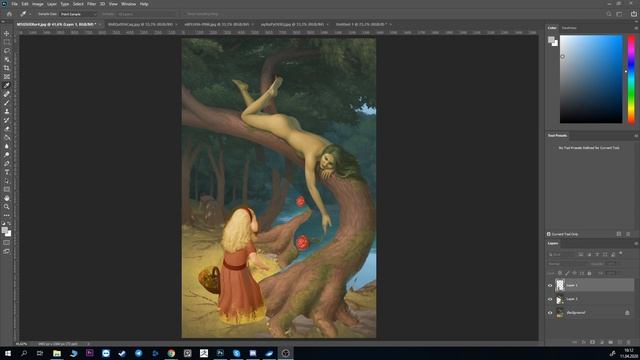The width and height of the screenshot is (640, 360).
Task: Select the Type tool
Action: (7, 172)
